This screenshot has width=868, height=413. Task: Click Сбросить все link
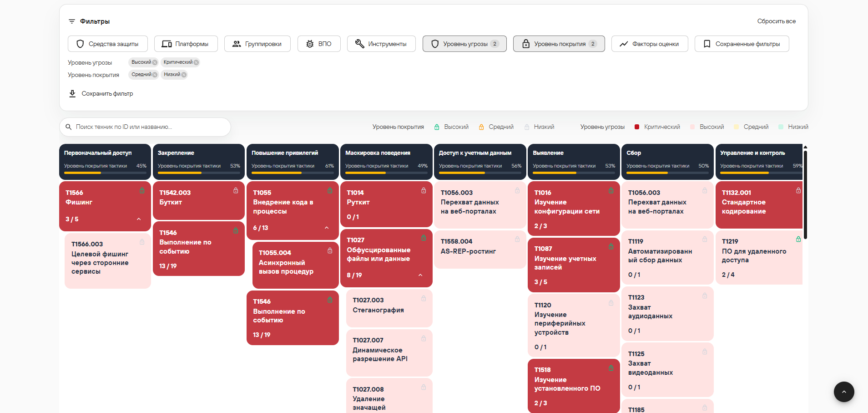(x=777, y=21)
